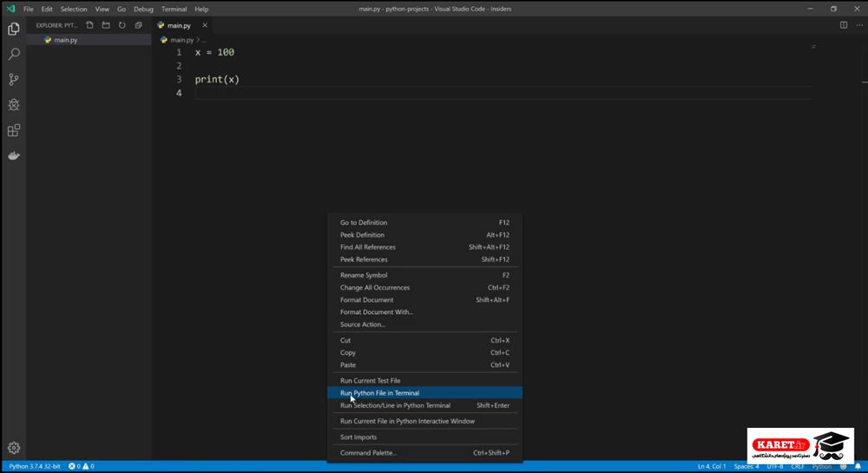Click main.py in the breadcrumb
868x473 pixels.
[x=181, y=40]
